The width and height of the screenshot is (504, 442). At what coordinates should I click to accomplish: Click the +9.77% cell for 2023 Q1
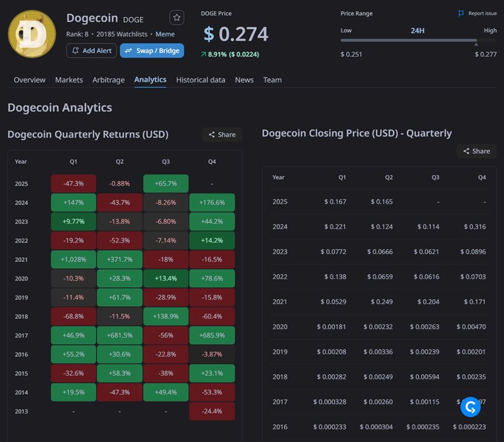[x=74, y=222]
